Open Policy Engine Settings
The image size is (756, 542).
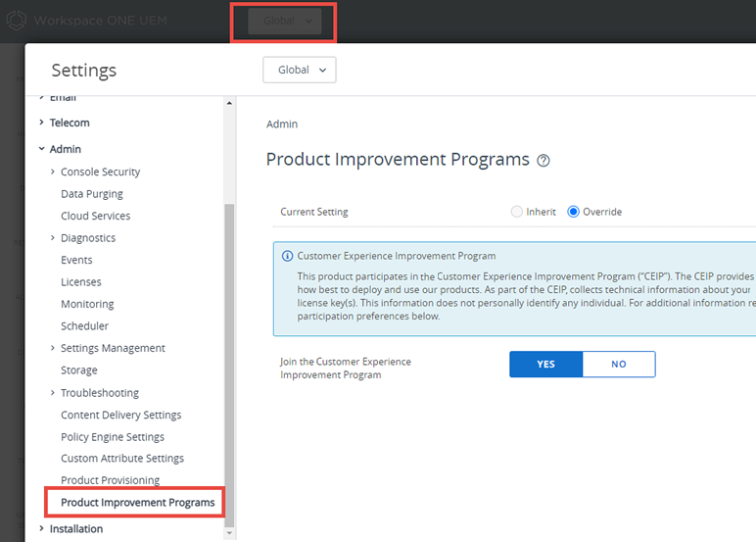click(113, 437)
